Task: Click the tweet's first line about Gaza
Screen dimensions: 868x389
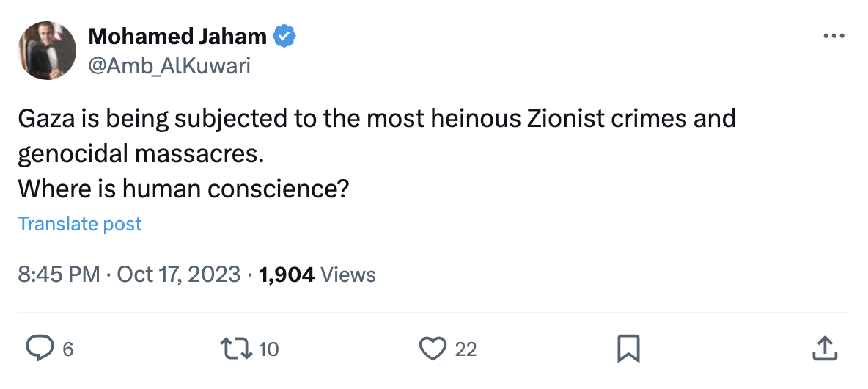Action: tap(376, 118)
